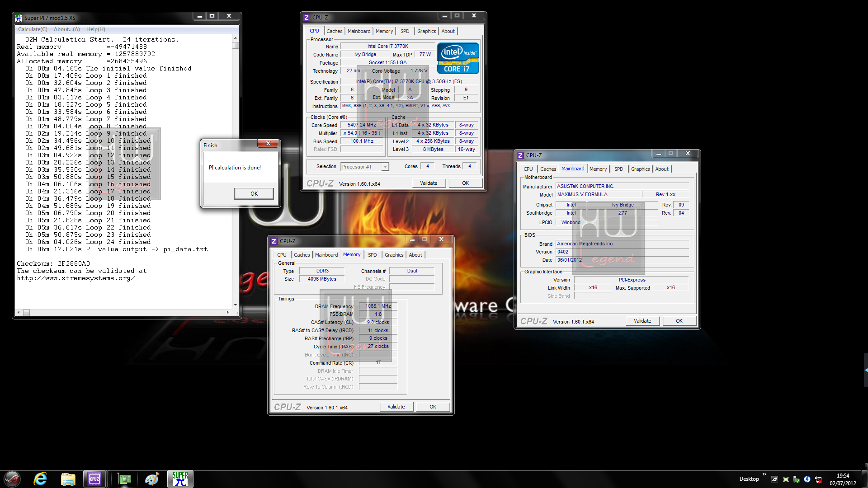Open the ASUS AI Suite tray icon

coord(774,479)
